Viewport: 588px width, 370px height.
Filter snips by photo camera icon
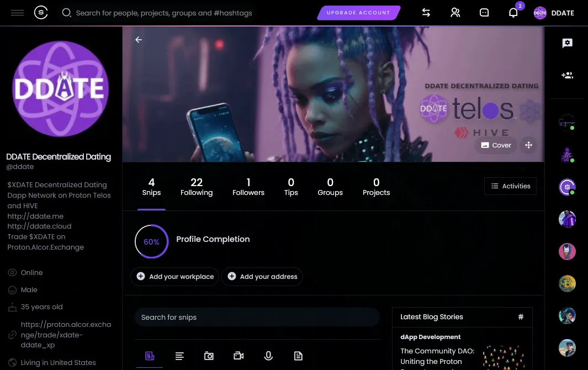tap(209, 356)
